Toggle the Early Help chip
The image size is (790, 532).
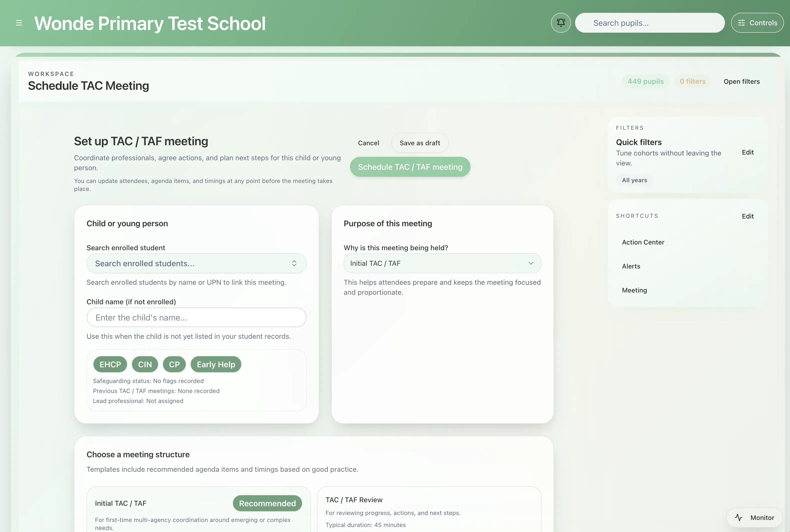(x=216, y=364)
